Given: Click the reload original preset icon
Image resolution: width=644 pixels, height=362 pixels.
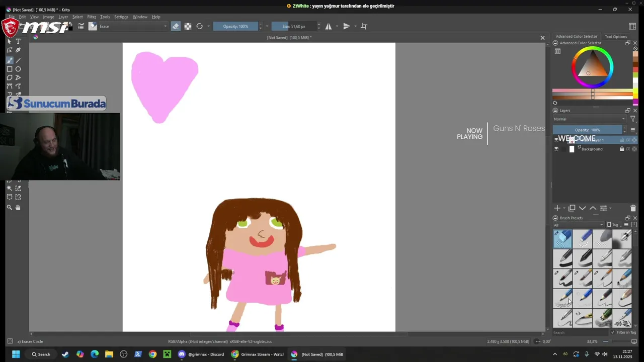Looking at the screenshot, I should point(199,26).
